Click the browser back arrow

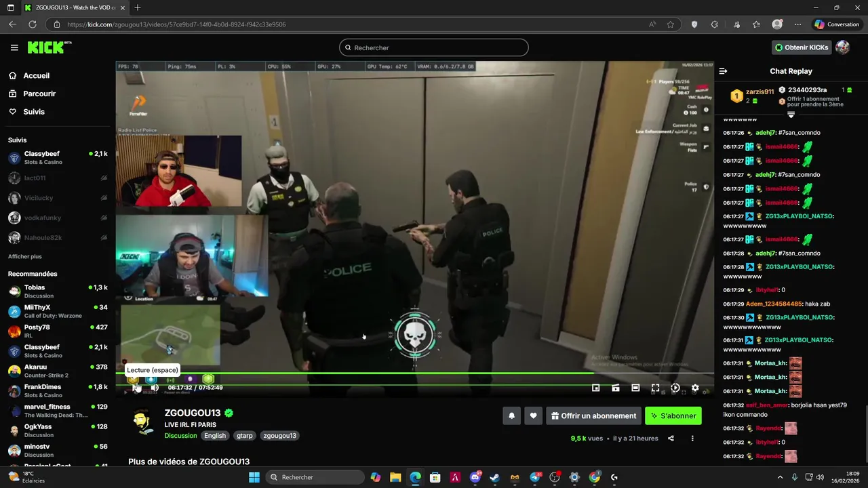tap(12, 24)
